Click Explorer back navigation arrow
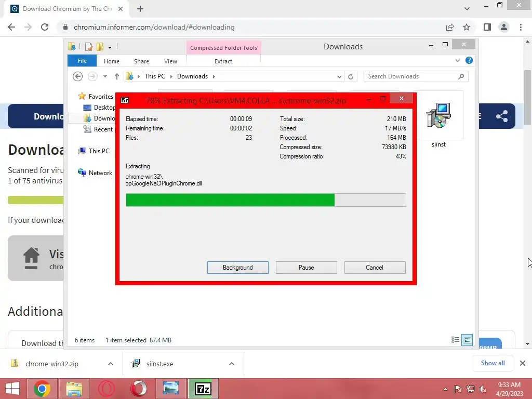Screen dimensions: 532x399 pyautogui.click(x=78, y=76)
